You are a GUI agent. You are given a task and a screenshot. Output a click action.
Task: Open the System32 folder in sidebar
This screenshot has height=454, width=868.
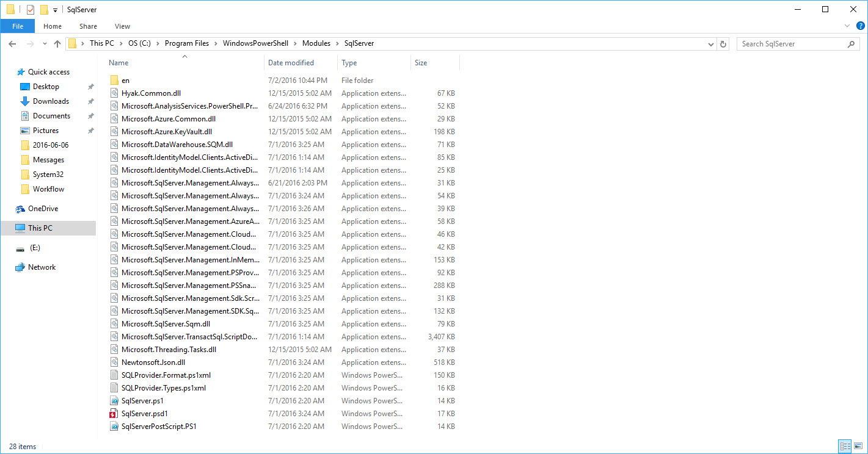(48, 175)
